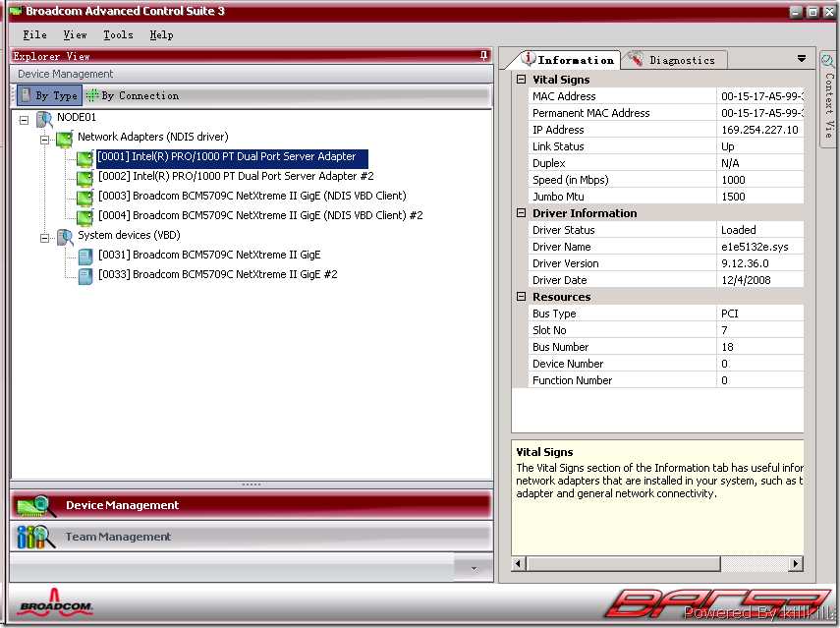This screenshot has height=628, width=840.
Task: Switch to the Diagnostics tab
Action: pyautogui.click(x=673, y=60)
